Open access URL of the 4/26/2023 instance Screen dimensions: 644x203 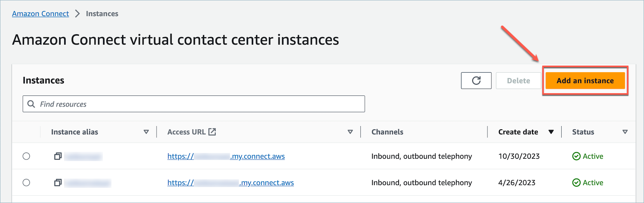(230, 182)
